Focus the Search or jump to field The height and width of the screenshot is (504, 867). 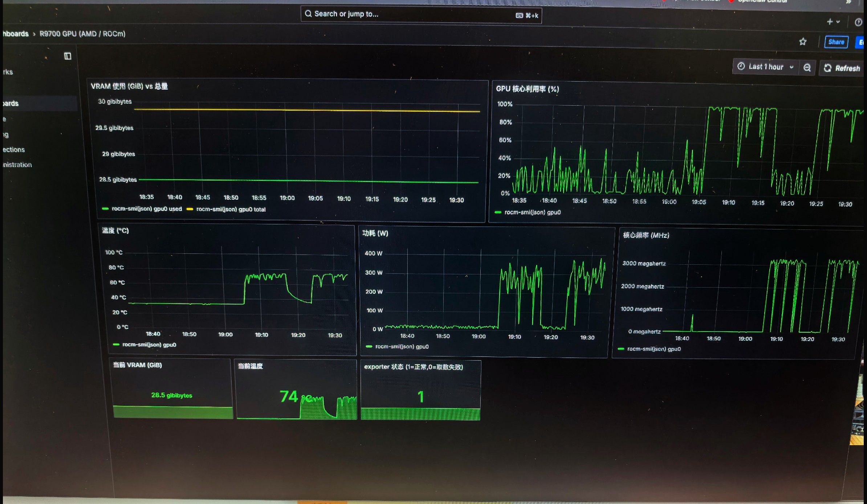(x=421, y=15)
